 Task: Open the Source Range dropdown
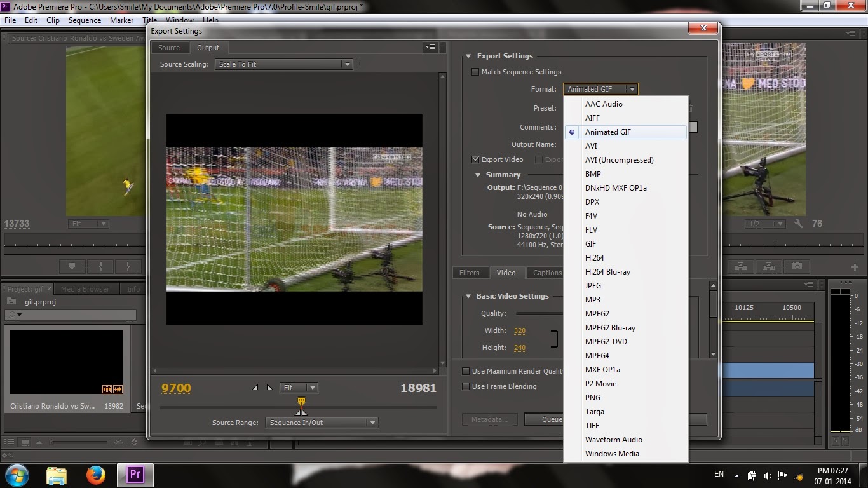(x=322, y=423)
